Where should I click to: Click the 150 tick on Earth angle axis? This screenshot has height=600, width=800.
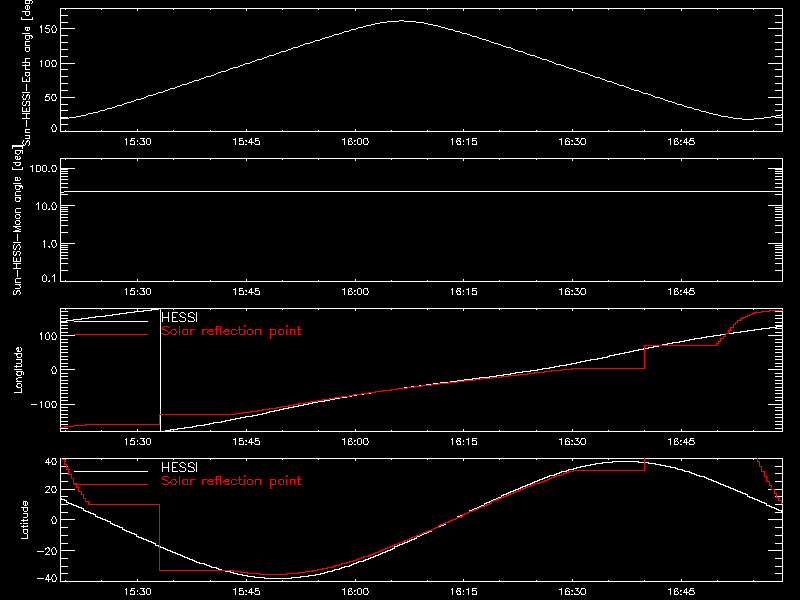tap(47, 29)
